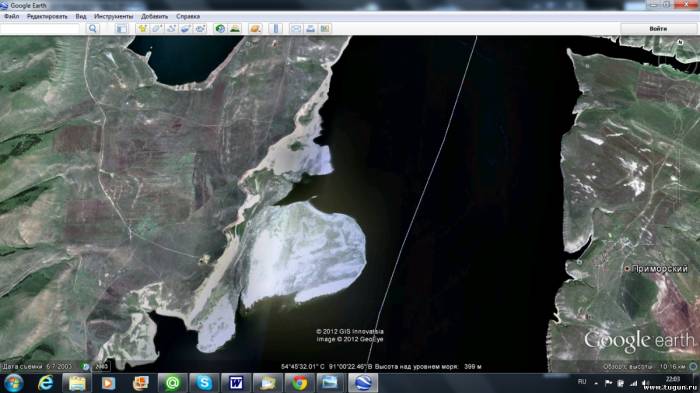Show historical imagery with the clock icon

coord(220,29)
